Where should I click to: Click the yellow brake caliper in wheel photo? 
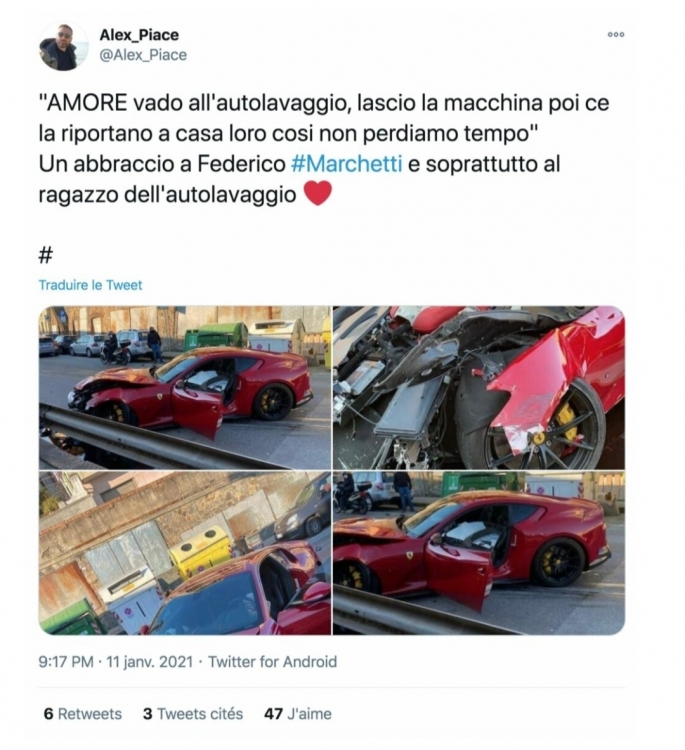pyautogui.click(x=568, y=421)
